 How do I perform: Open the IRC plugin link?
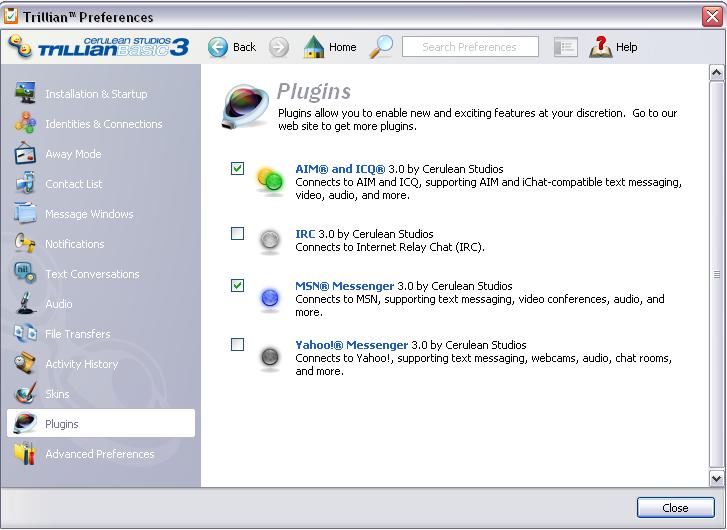tap(305, 234)
